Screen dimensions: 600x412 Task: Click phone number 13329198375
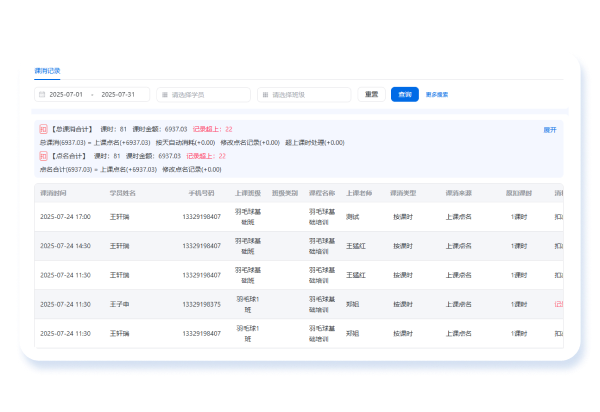[201, 305]
